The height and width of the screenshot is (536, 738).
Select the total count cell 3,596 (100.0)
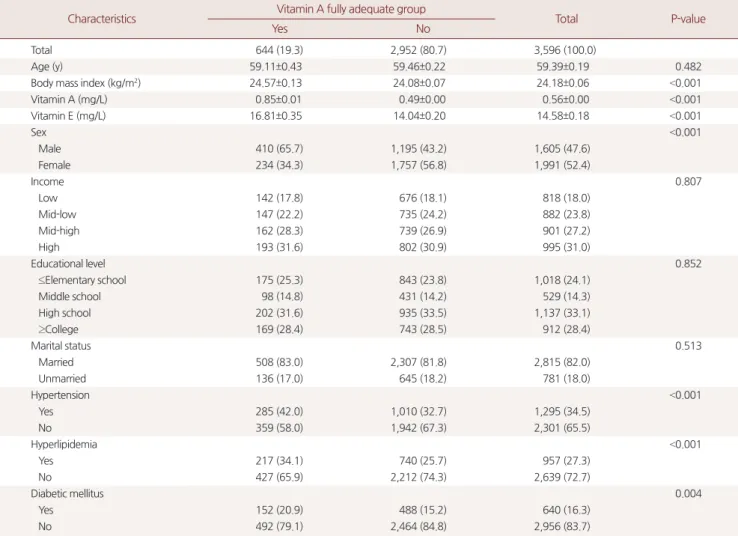coord(565,50)
